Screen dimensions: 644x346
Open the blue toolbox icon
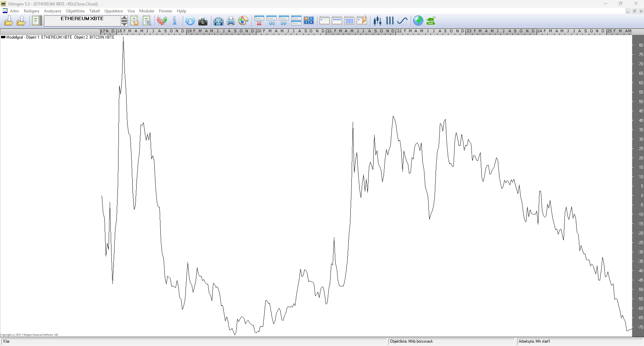click(x=218, y=21)
